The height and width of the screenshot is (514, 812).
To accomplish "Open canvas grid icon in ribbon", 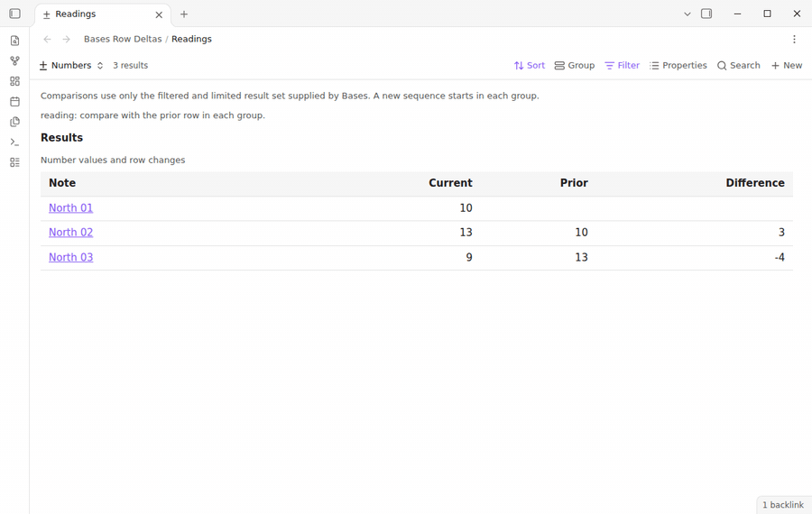I will [x=15, y=81].
